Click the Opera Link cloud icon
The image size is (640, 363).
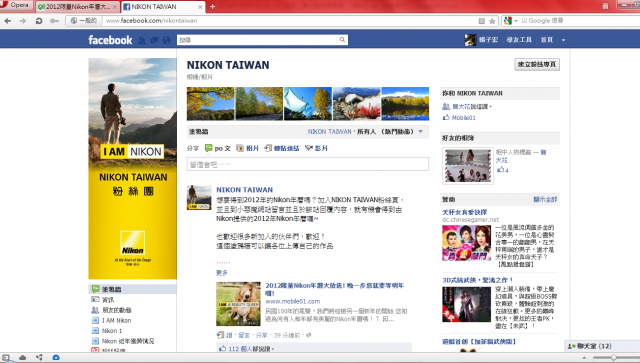click(22, 358)
